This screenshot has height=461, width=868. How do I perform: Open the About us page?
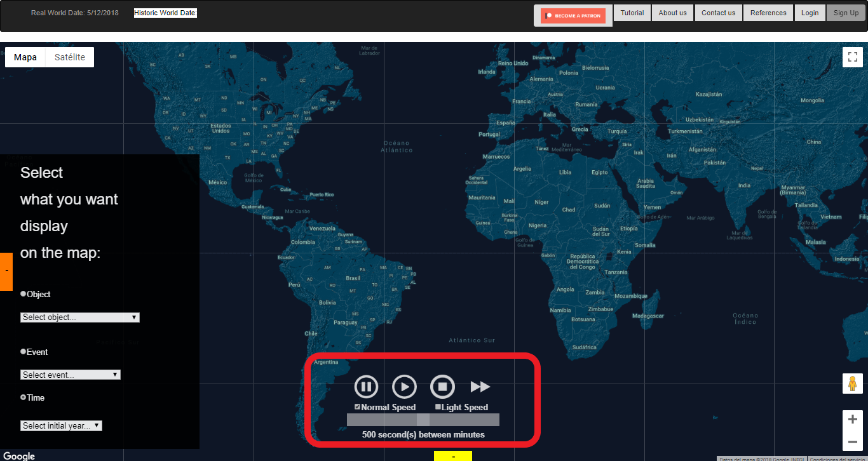(x=672, y=13)
